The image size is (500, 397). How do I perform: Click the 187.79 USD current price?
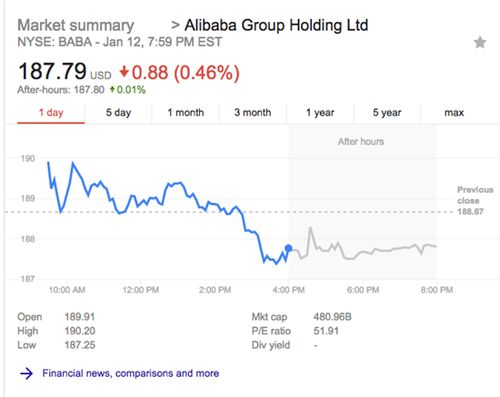tap(65, 72)
